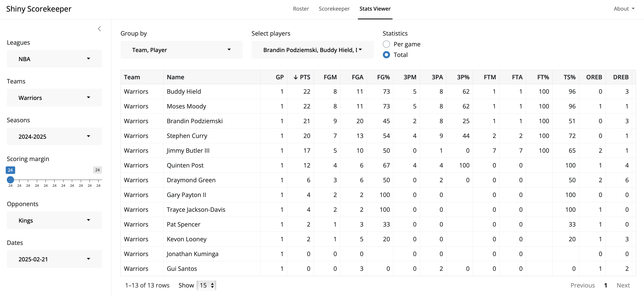Image resolution: width=644 pixels, height=296 pixels.
Task: Switch to the Roster tab
Action: [x=301, y=9]
